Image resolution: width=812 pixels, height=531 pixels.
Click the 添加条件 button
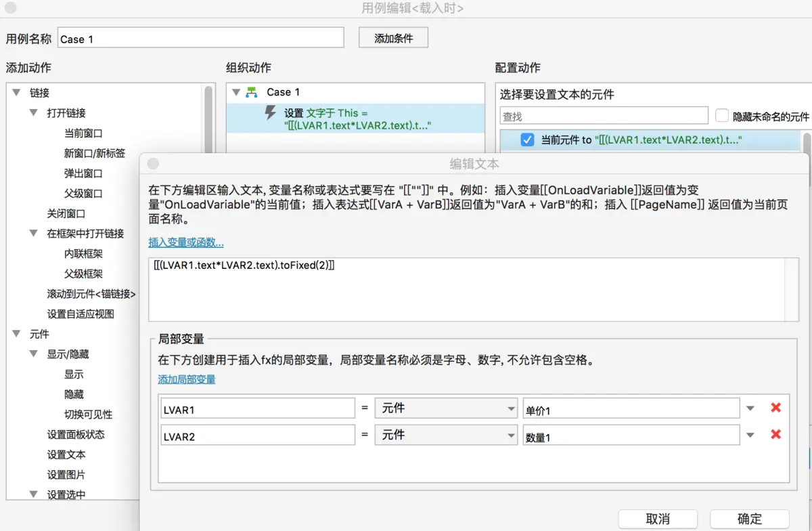[393, 37]
